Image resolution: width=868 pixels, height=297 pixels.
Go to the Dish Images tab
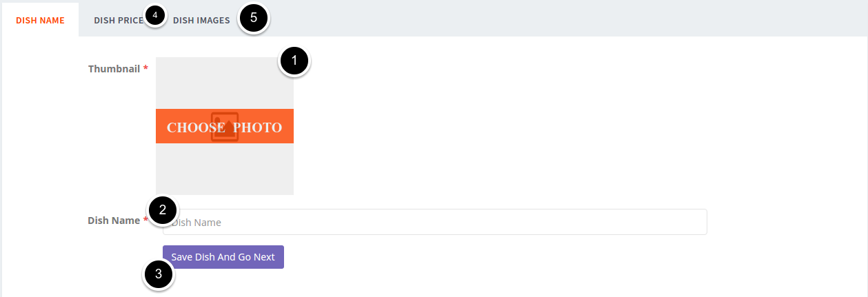201,20
